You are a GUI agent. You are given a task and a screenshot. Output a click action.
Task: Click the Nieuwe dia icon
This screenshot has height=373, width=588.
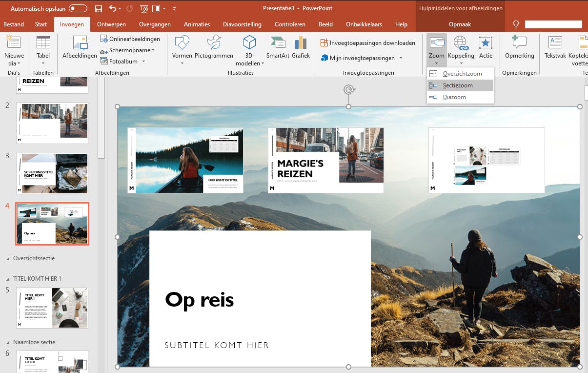click(14, 43)
